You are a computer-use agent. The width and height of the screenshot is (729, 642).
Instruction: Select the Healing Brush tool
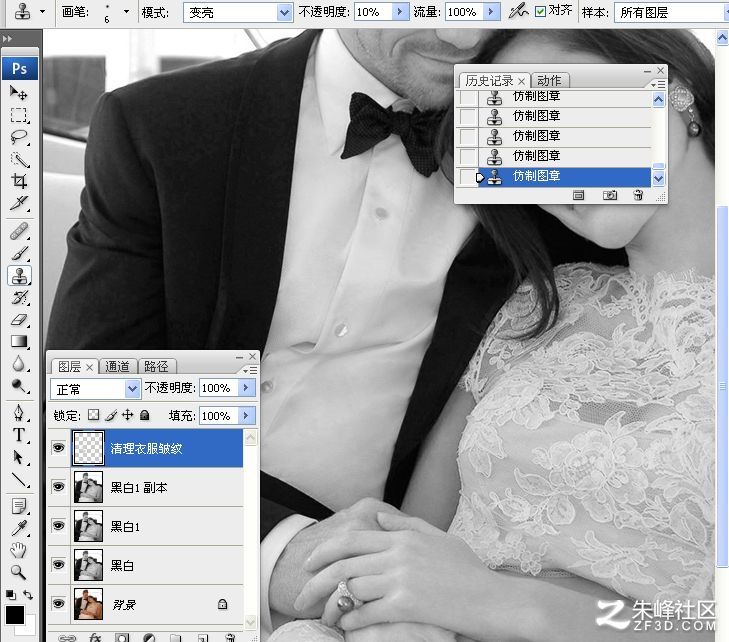point(19,231)
